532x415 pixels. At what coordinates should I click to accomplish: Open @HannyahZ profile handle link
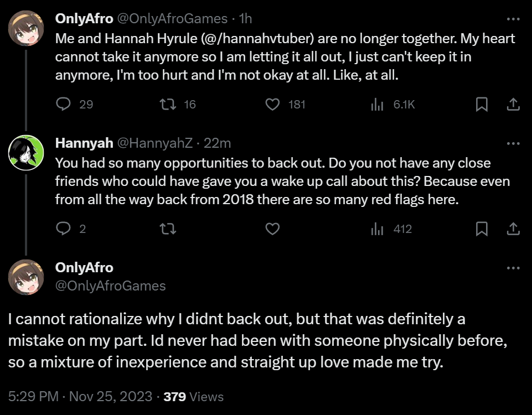(154, 143)
